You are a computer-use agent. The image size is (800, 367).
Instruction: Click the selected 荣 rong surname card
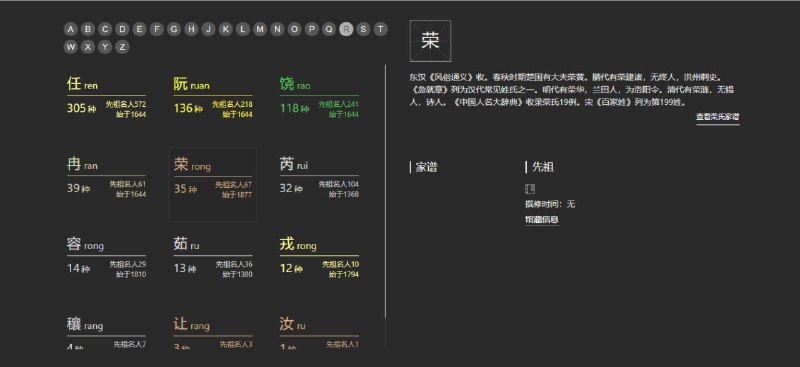pyautogui.click(x=213, y=184)
